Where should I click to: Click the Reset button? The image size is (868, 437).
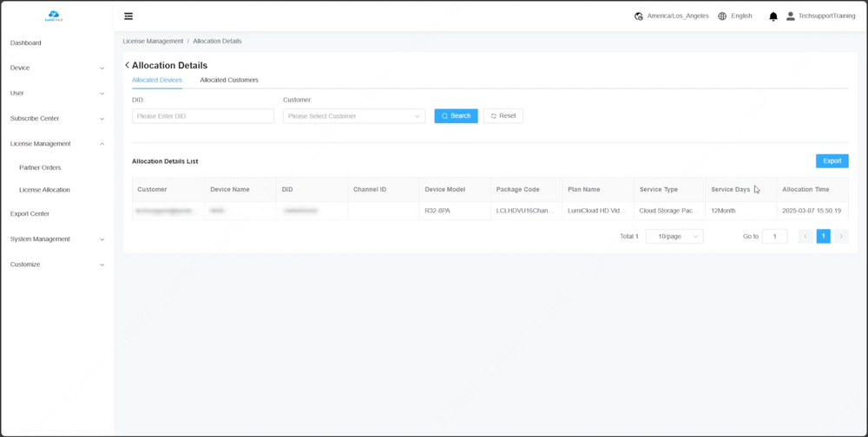[503, 116]
